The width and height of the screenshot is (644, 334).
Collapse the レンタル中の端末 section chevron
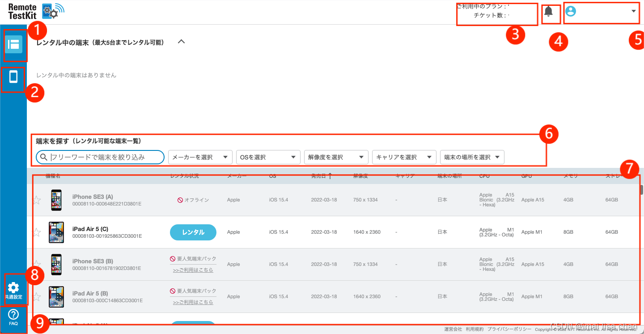(x=181, y=42)
